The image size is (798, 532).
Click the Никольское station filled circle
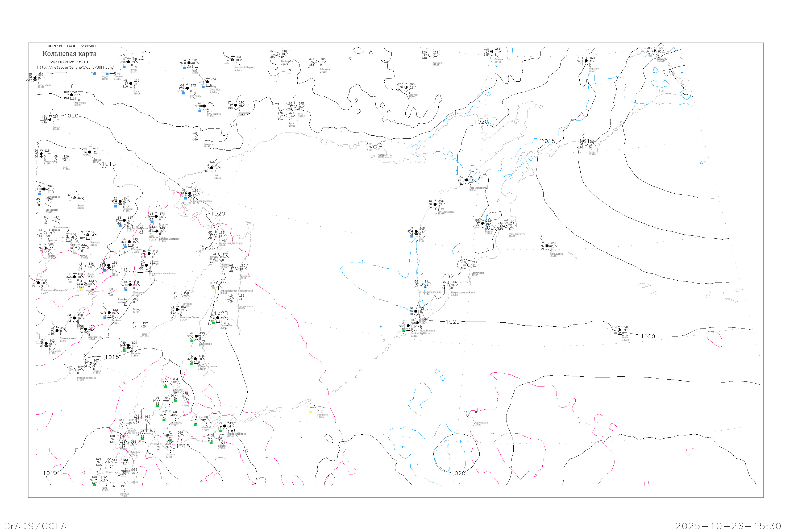pyautogui.click(x=547, y=246)
